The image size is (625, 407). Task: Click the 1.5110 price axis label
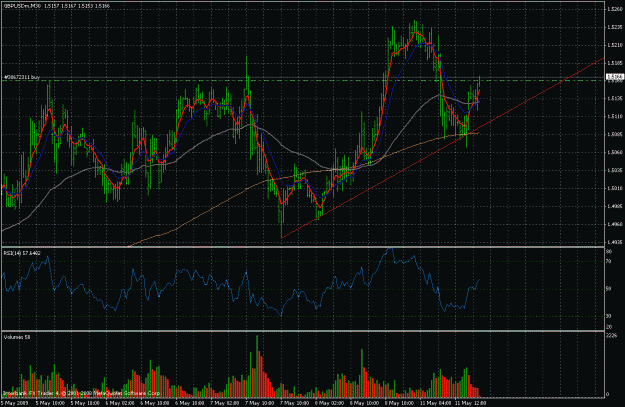coord(615,116)
